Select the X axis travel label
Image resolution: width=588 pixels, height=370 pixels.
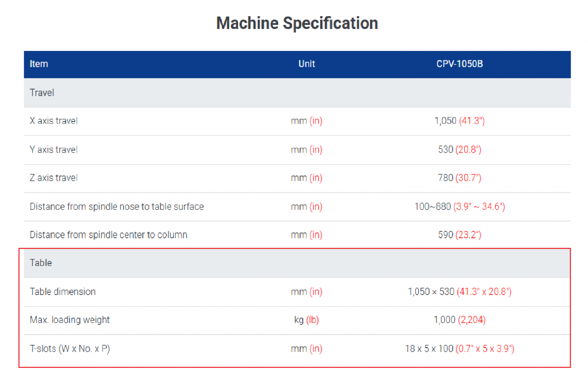coord(54,121)
